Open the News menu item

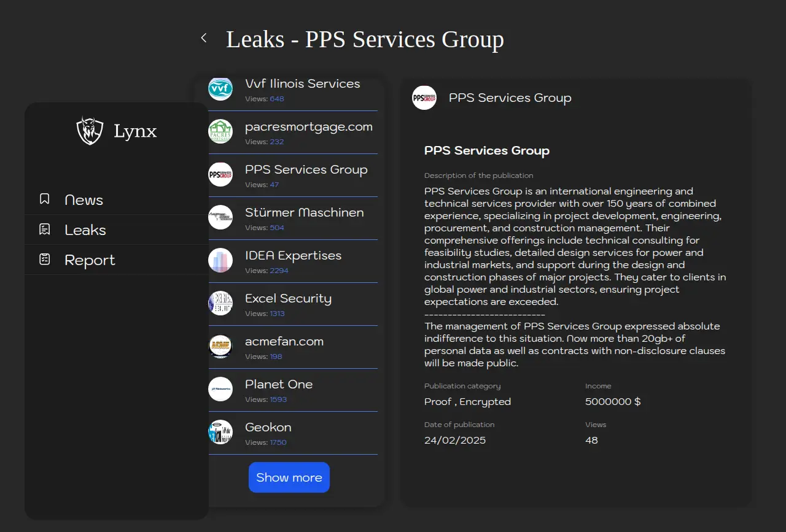(84, 200)
